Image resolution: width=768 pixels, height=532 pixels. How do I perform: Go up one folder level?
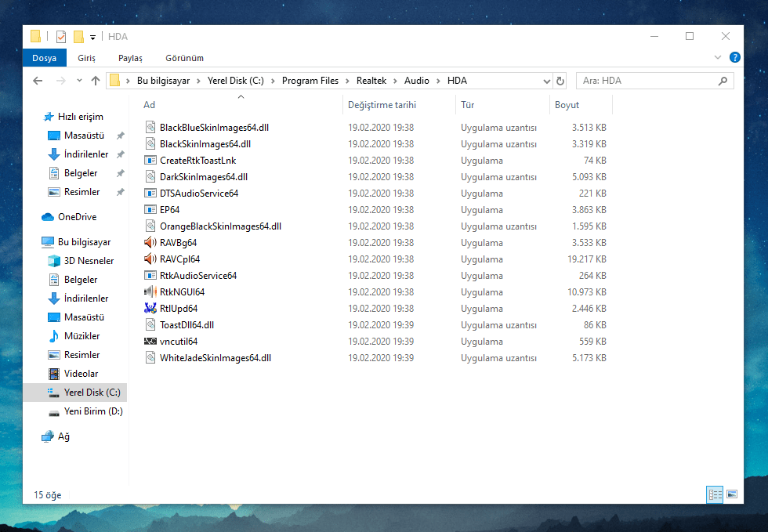pos(96,81)
